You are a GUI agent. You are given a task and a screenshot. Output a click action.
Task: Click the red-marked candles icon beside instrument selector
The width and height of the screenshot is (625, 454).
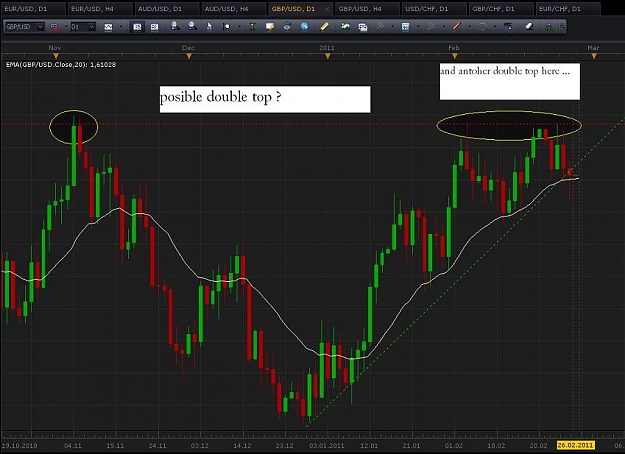[x=55, y=27]
